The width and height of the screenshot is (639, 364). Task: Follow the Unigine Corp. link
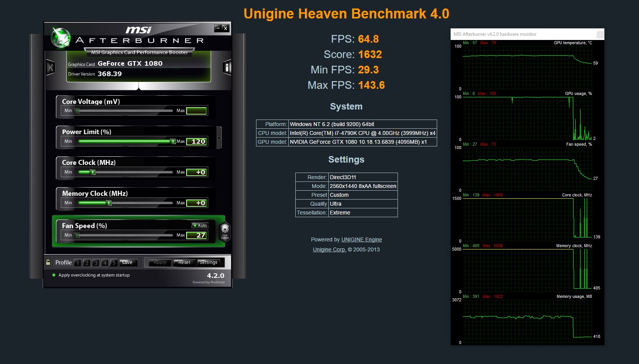pyautogui.click(x=329, y=249)
